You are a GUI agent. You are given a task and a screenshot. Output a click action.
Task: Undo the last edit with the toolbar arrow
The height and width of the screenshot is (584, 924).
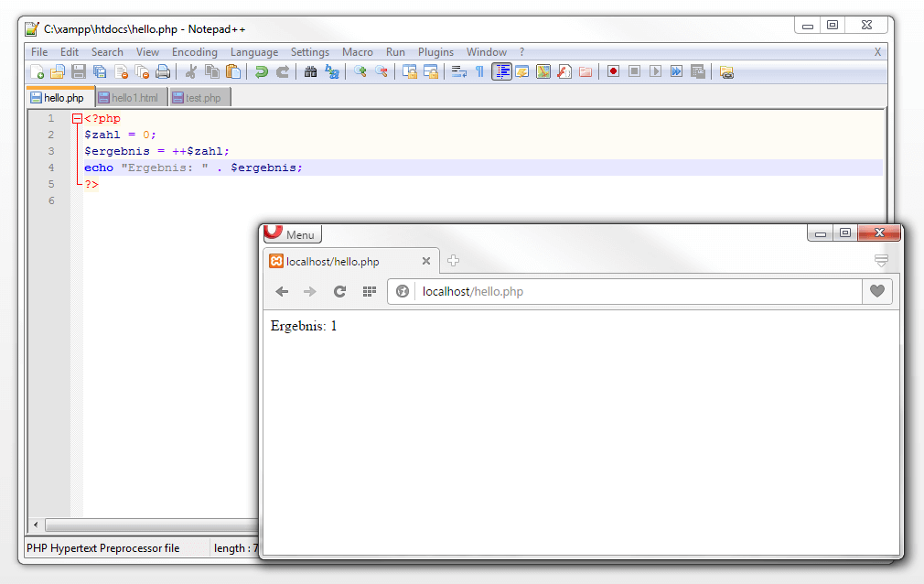pos(262,71)
